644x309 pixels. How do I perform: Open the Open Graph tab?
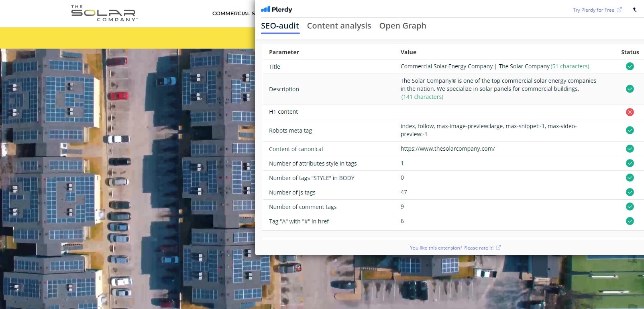[x=403, y=26]
